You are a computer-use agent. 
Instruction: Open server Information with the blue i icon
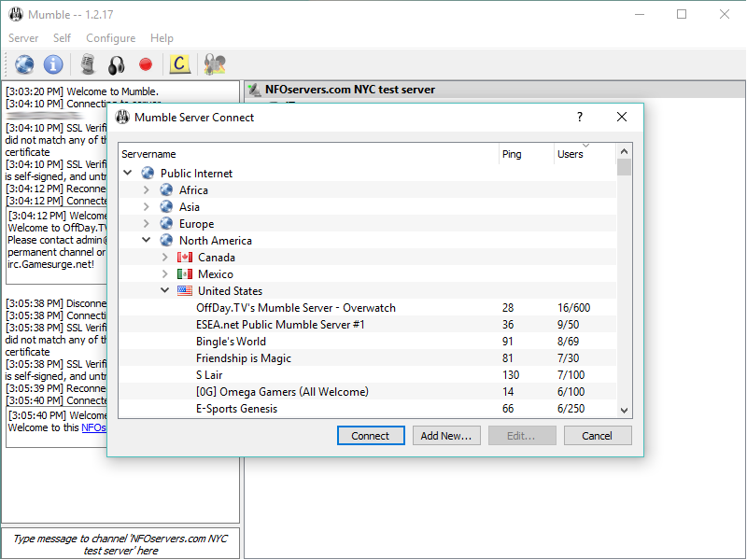53,64
